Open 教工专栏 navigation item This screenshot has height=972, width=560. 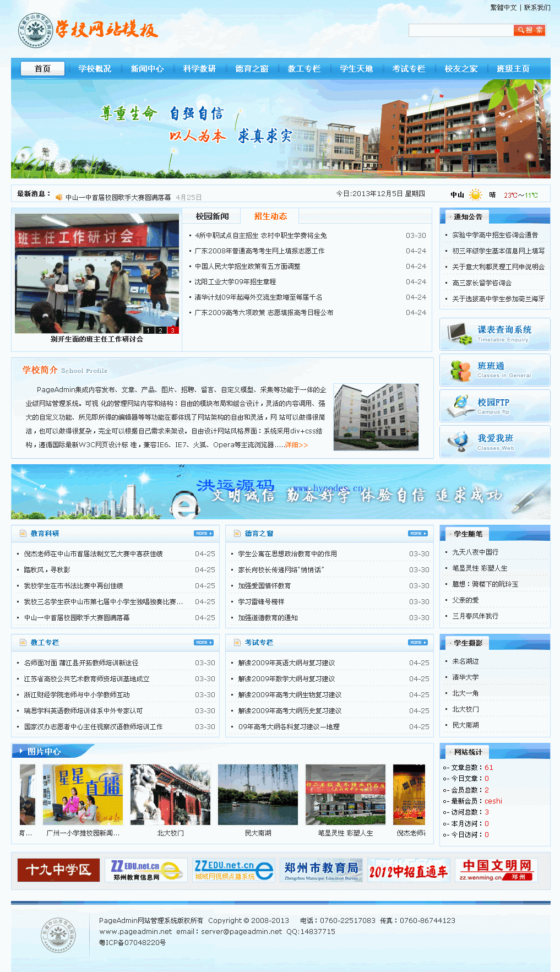(x=304, y=69)
